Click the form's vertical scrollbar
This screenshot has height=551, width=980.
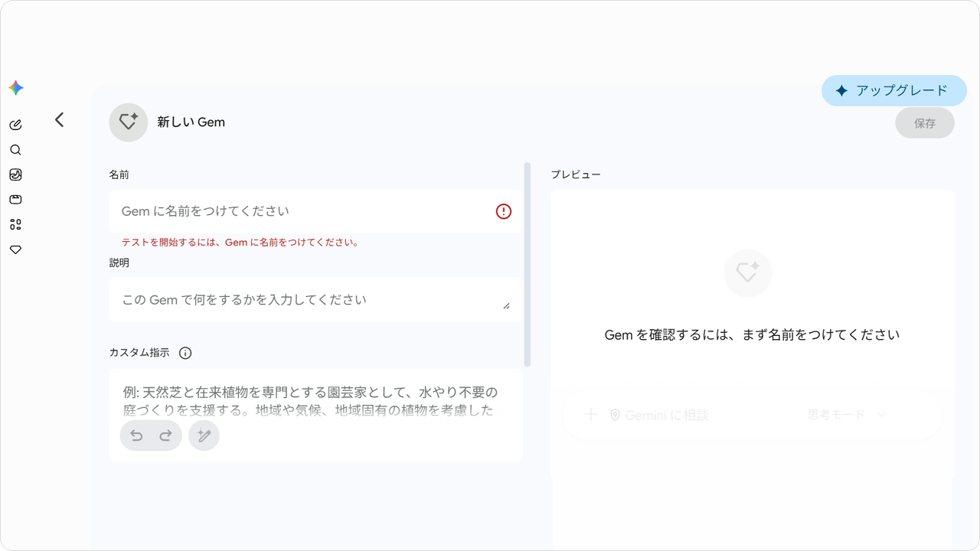(527, 264)
